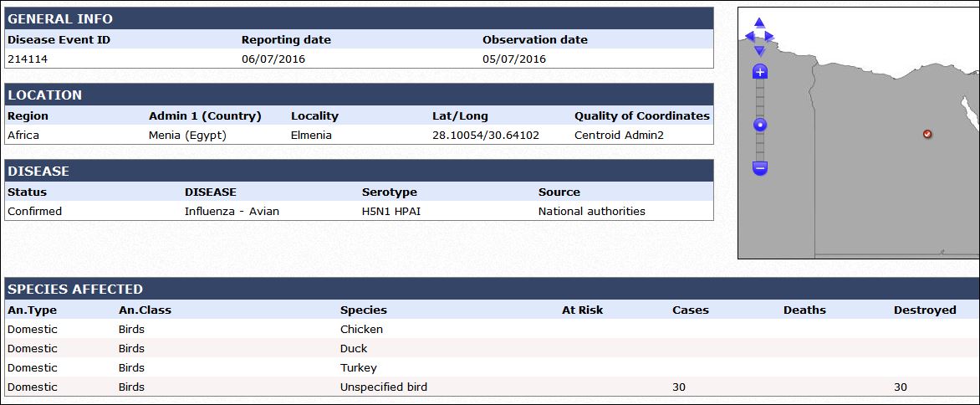Zoom out using the minus button
Screen dimensions: 980x405
pos(760,167)
